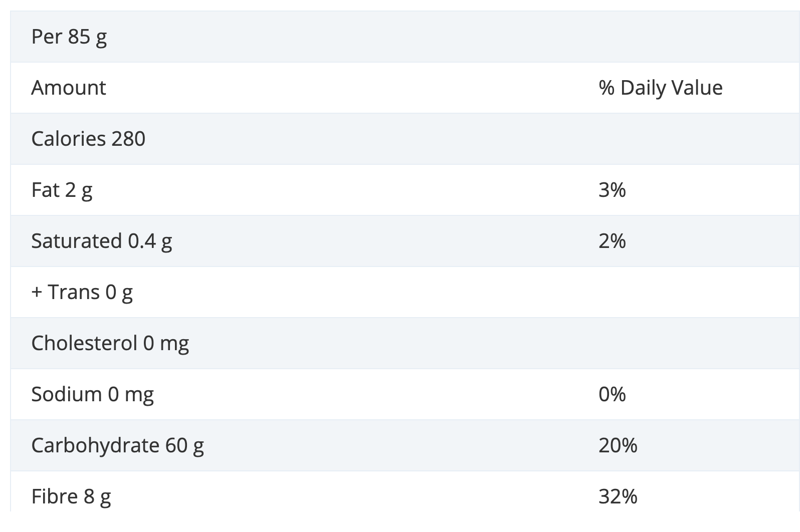Click the word 'Fibre' in the table
The width and height of the screenshot is (800, 532).
coord(55,497)
